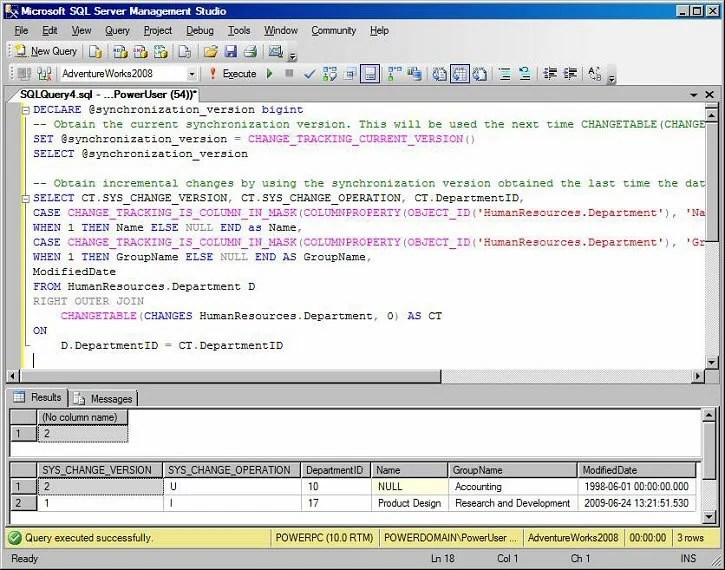The width and height of the screenshot is (725, 570).
Task: Click the Activity Monitor icon
Action: (276, 51)
